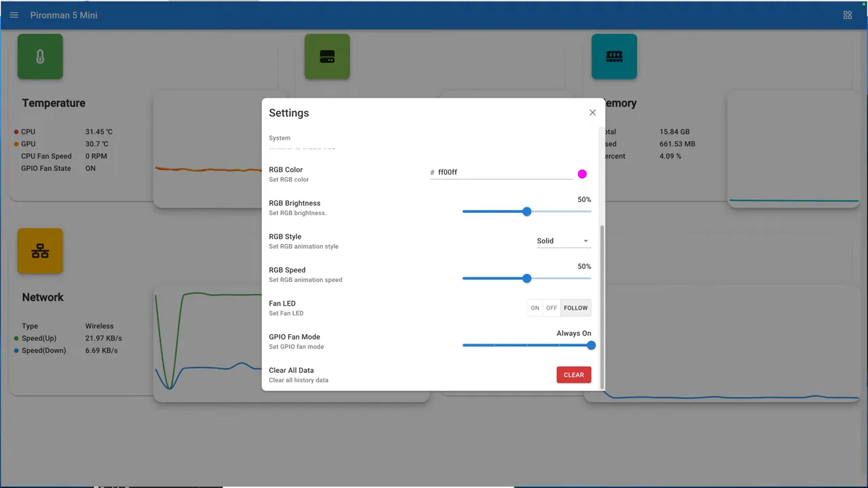
Task: Click the blue Speed(Down) legend dot
Action: click(16, 350)
